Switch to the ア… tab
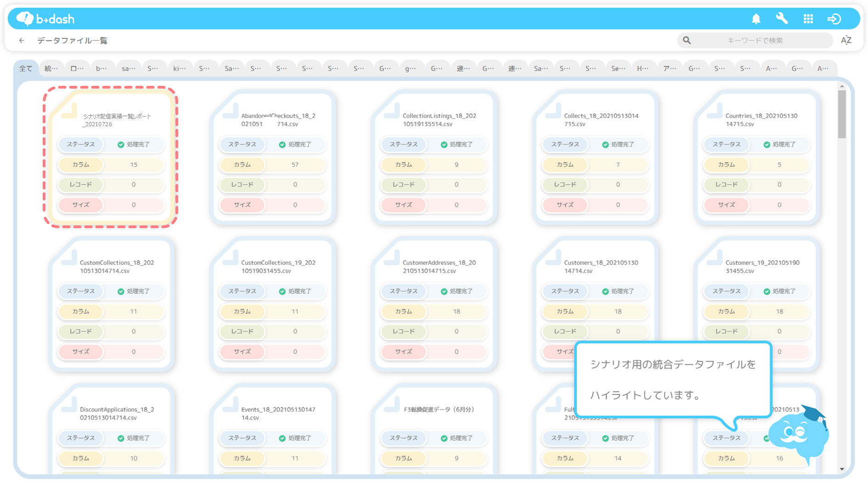 670,68
